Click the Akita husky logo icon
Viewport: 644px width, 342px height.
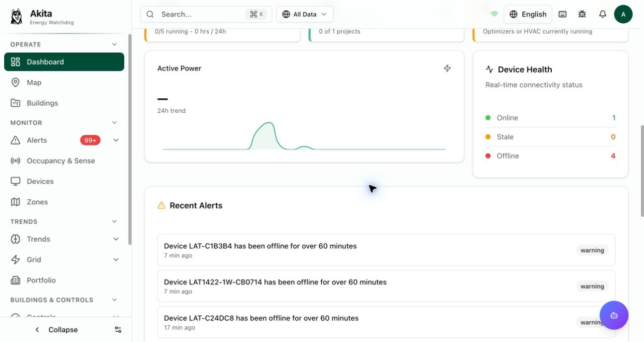point(17,16)
